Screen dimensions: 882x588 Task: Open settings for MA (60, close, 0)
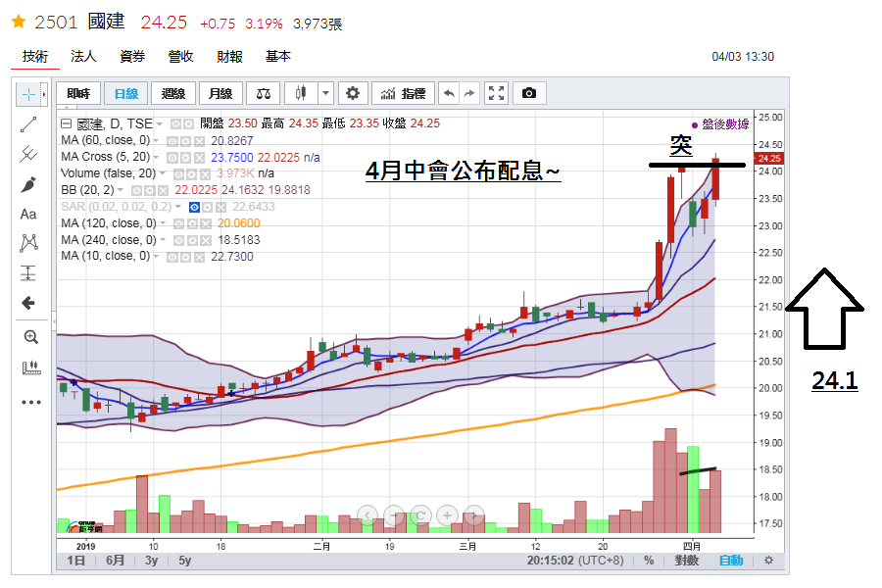tap(186, 141)
